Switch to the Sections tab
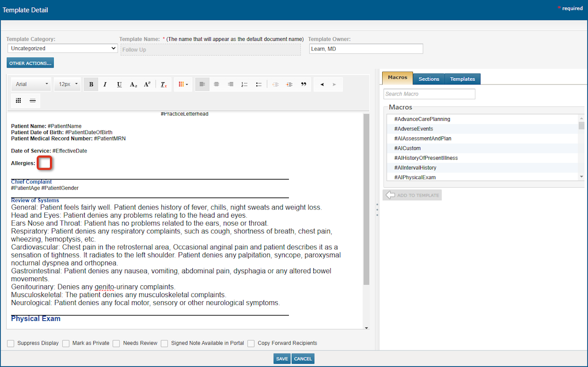The width and height of the screenshot is (588, 367). (x=429, y=79)
